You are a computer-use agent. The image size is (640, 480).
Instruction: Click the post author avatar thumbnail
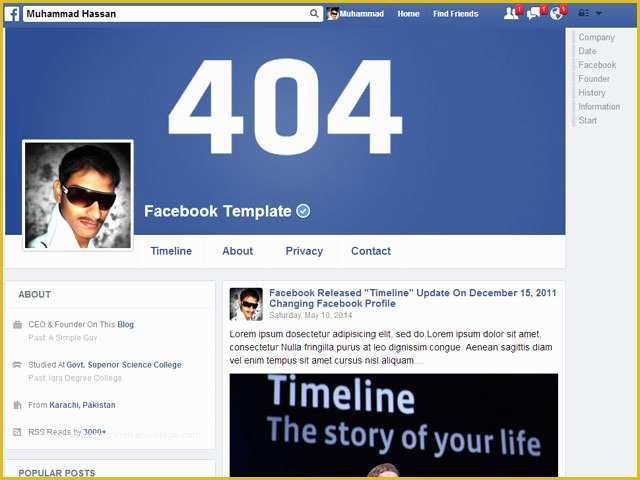click(246, 304)
